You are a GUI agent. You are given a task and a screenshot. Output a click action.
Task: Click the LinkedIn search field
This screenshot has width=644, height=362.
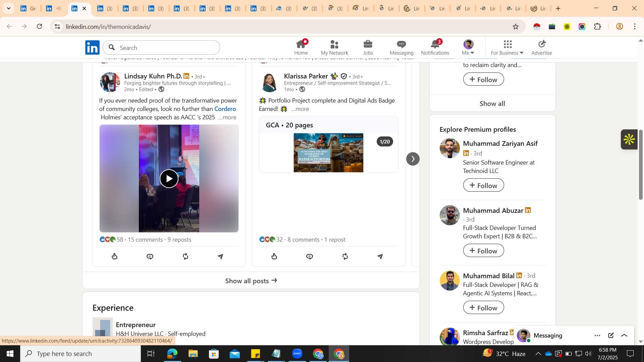click(x=161, y=48)
